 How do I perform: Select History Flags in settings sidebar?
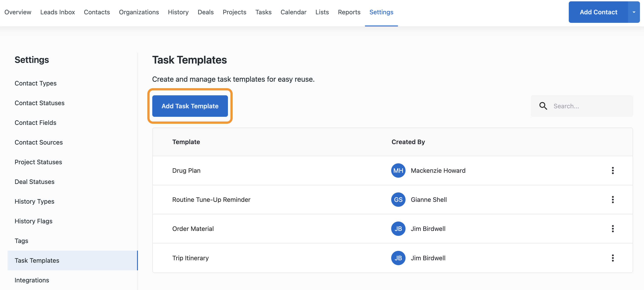pyautogui.click(x=34, y=221)
